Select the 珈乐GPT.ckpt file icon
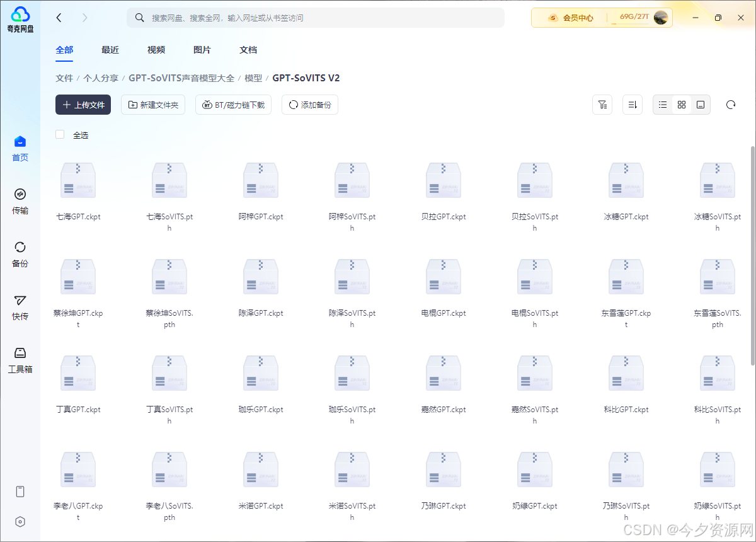Viewport: 756px width, 542px height. (261, 373)
